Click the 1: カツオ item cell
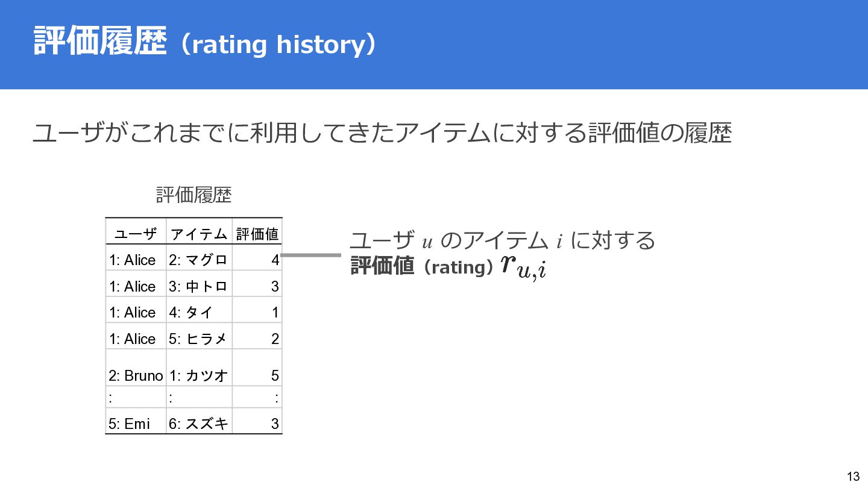The height and width of the screenshot is (488, 868). 198,375
